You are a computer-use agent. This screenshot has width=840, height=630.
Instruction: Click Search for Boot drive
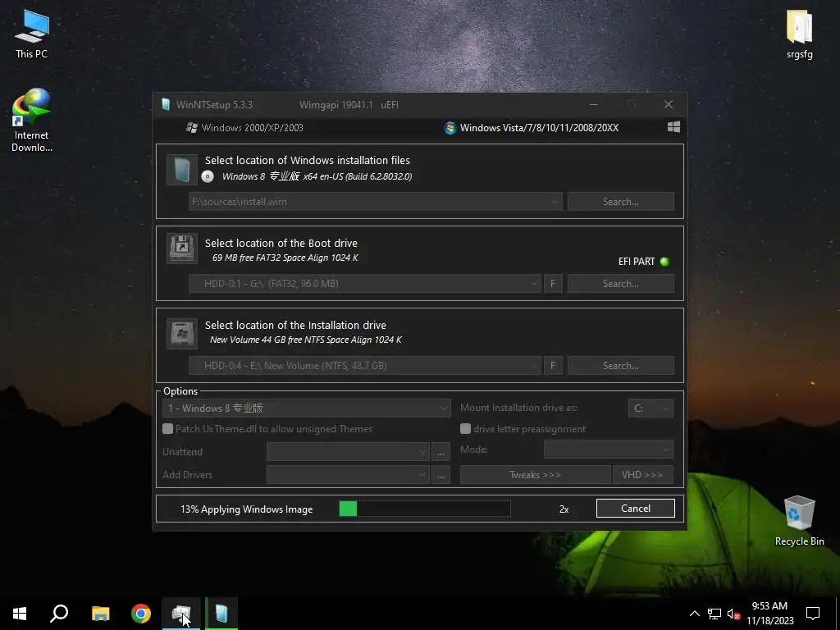[621, 284]
